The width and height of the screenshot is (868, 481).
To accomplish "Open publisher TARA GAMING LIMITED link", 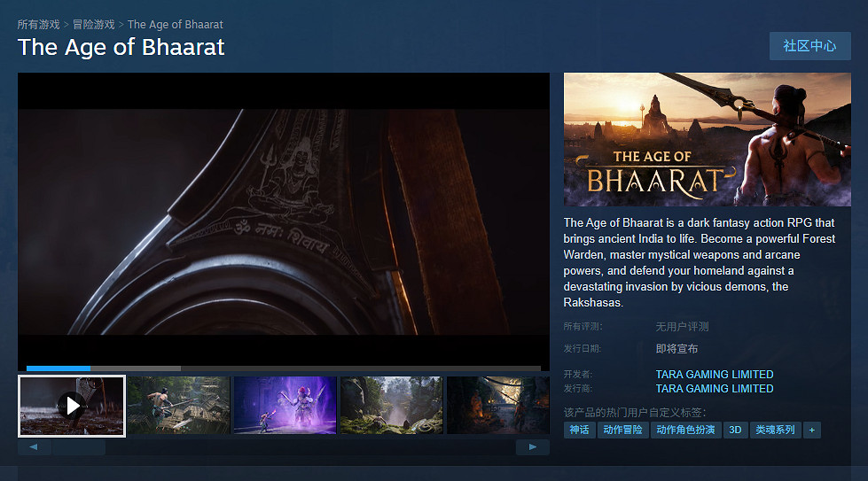I will tap(715, 389).
